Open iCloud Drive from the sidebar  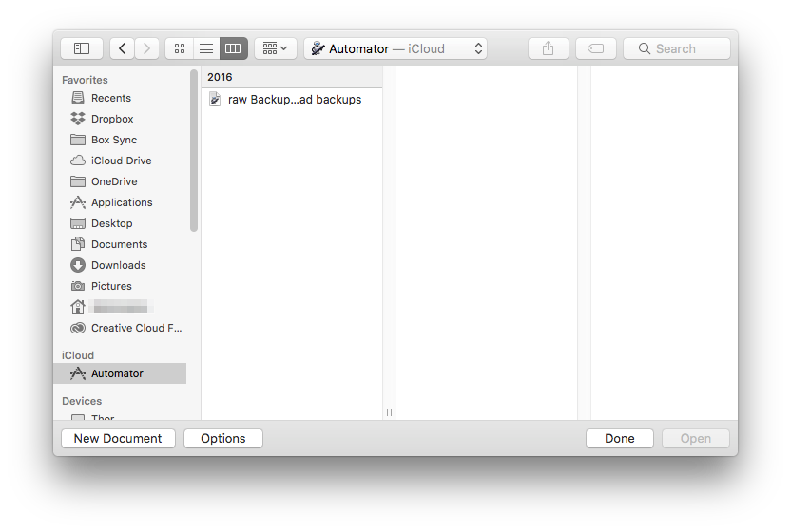point(121,161)
